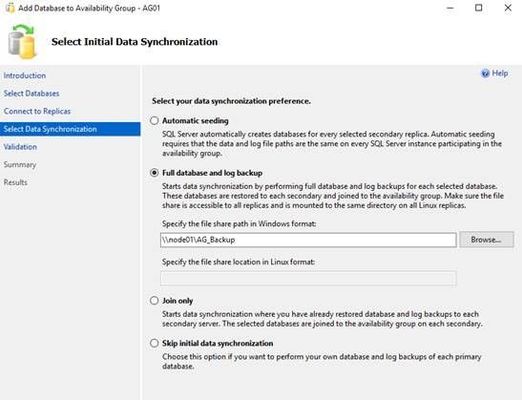This screenshot has width=522, height=400.
Task: Click 'Specify the file share path in Windows format' label
Action: point(239,224)
